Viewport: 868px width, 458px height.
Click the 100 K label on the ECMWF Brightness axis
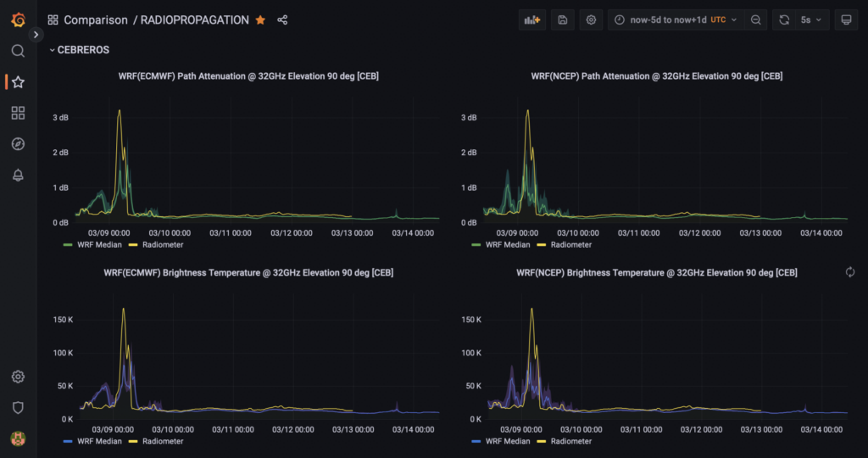pos(63,353)
